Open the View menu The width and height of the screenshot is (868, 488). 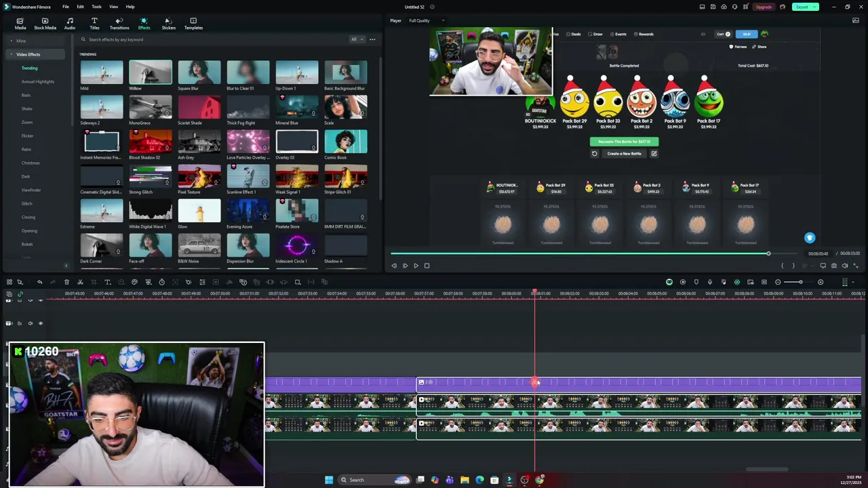click(113, 7)
